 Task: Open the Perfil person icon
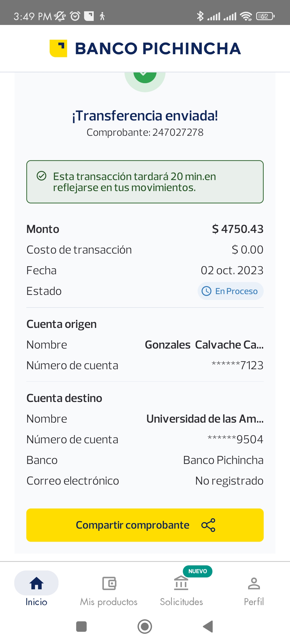[x=254, y=583]
